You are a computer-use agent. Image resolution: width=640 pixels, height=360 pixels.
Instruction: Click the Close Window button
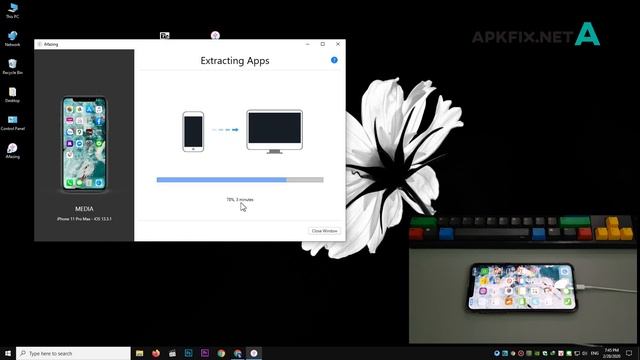[x=324, y=231]
